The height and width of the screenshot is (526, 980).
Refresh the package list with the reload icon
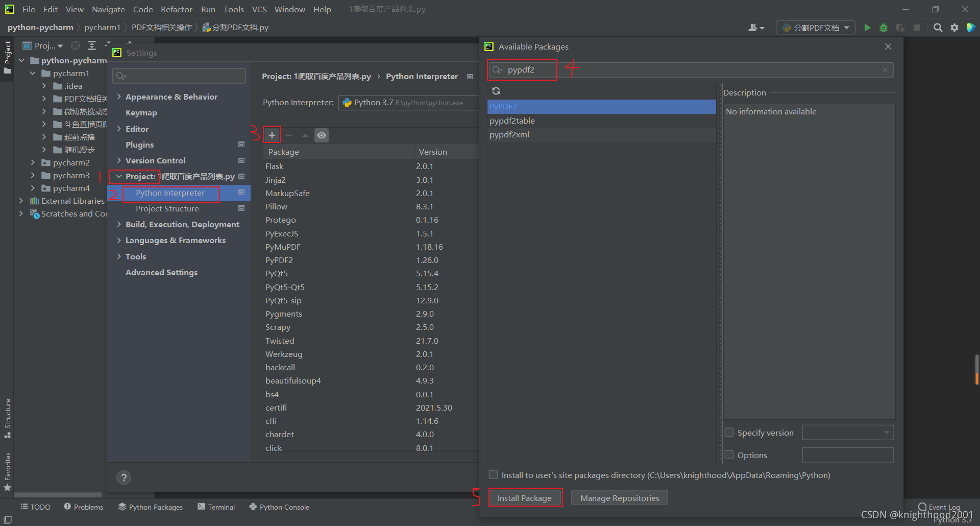(x=496, y=90)
